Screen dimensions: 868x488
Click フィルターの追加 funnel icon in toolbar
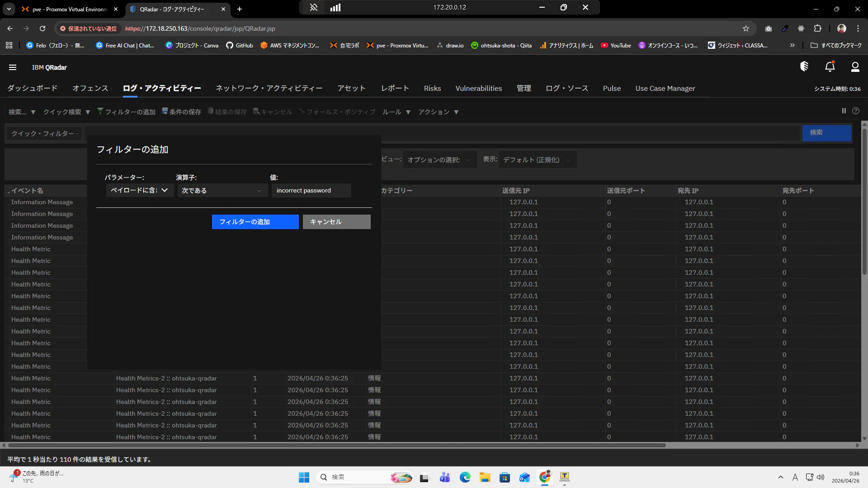click(100, 111)
